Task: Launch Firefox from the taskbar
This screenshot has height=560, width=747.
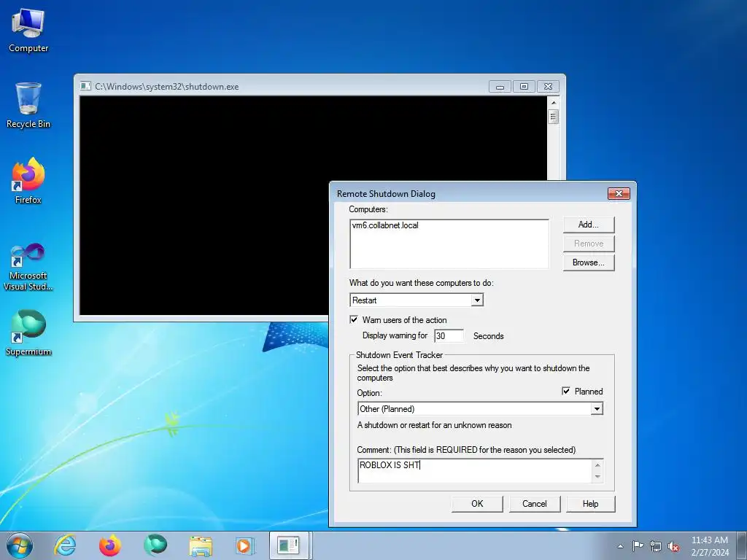Action: [x=110, y=545]
